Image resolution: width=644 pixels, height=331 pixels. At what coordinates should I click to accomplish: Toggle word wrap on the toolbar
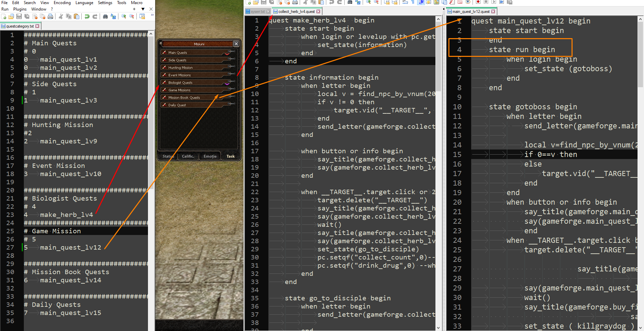tap(405, 2)
